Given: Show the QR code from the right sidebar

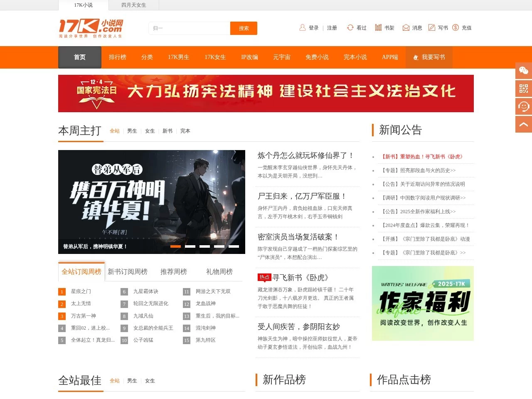Looking at the screenshot, I should (523, 89).
